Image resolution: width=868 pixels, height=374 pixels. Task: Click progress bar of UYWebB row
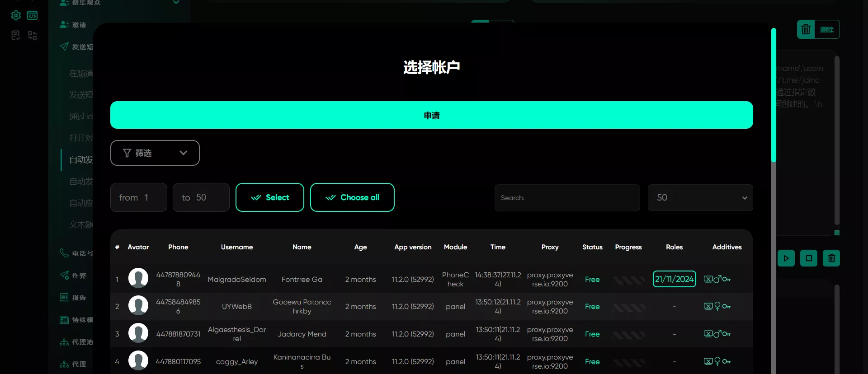pos(628,308)
